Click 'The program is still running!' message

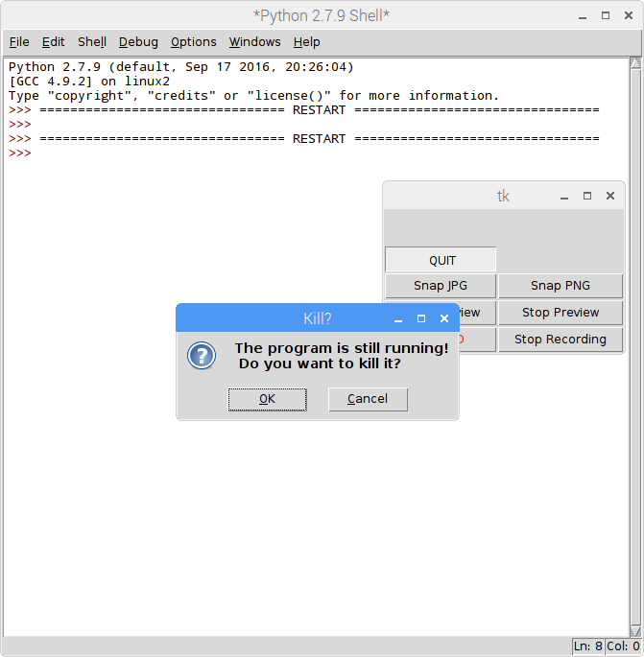[x=342, y=348]
